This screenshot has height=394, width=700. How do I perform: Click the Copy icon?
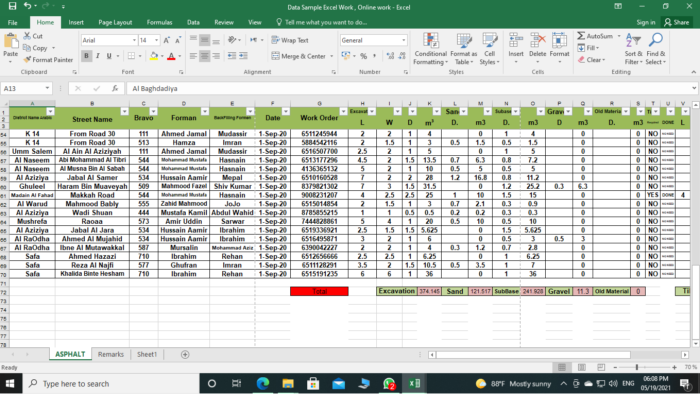(x=27, y=47)
